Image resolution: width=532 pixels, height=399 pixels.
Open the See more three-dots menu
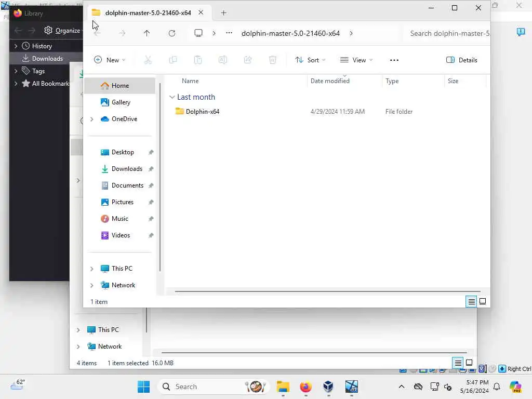click(x=394, y=60)
